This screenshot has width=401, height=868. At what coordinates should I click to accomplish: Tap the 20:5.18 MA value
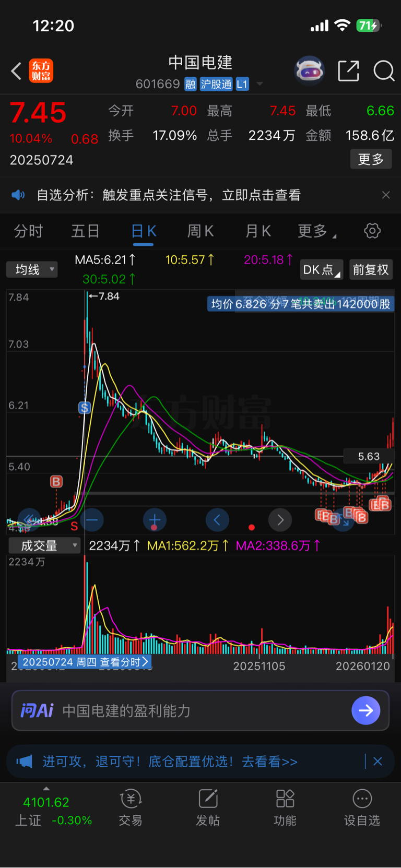(x=268, y=260)
